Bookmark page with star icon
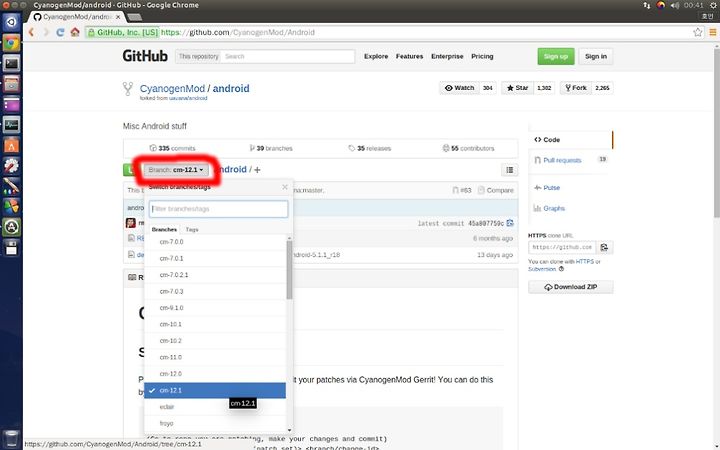 click(x=698, y=32)
